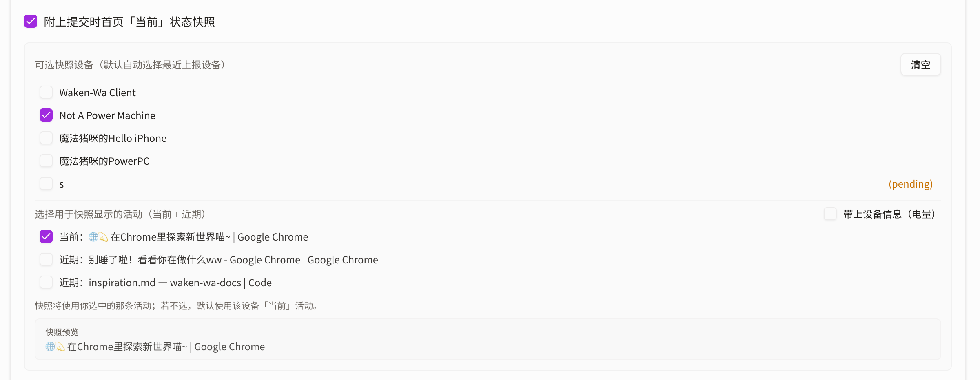Check the Waken-Wa Client device checkbox
Image resolution: width=980 pixels, height=380 pixels.
46,92
